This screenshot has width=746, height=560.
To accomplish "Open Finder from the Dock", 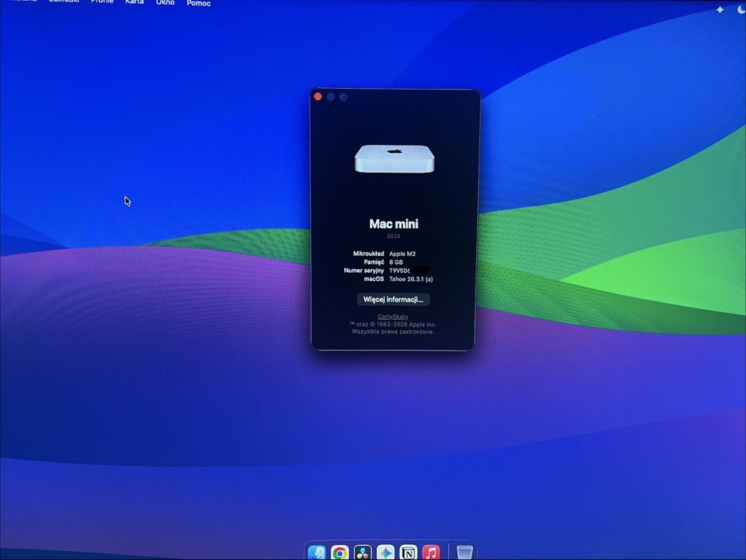I will [x=316, y=553].
